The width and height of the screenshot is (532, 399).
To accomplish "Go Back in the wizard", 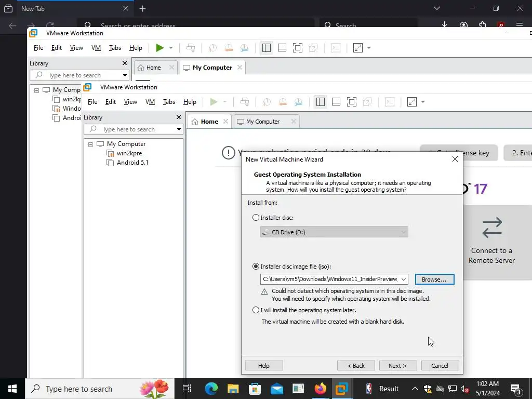I will (356, 365).
